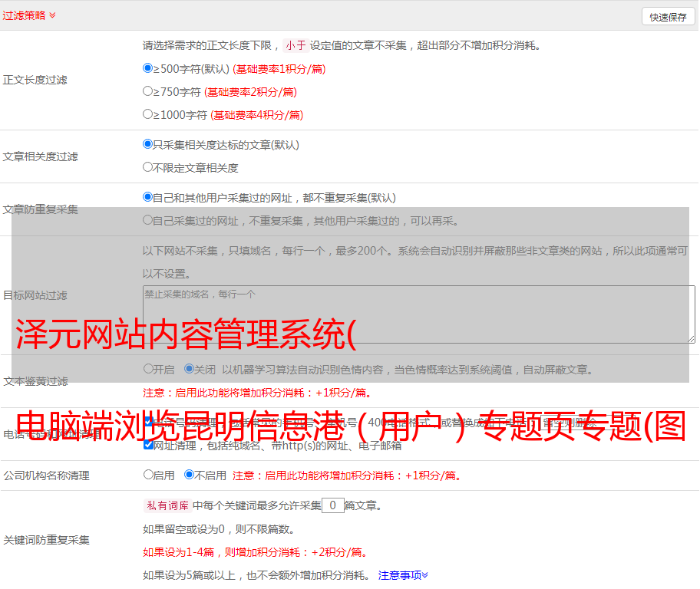Select 不启用 for 公司机构名称清理
This screenshot has height=589, width=700.
(189, 474)
